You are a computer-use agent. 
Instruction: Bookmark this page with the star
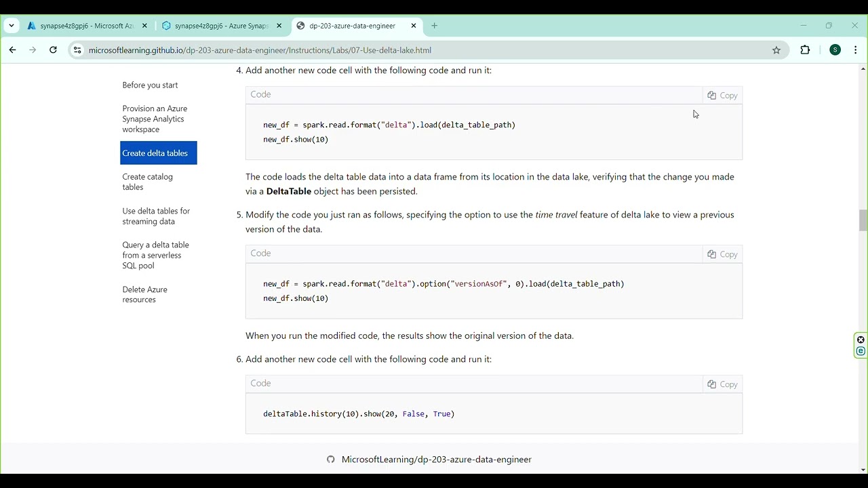click(x=776, y=50)
